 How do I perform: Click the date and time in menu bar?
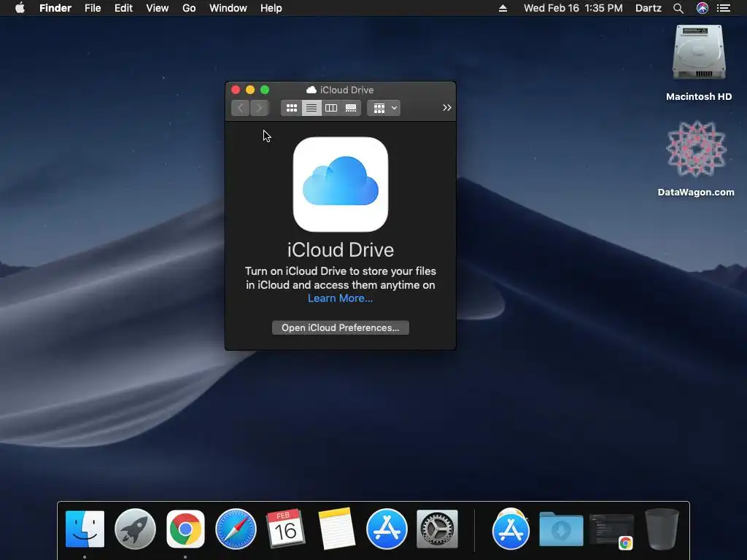tap(573, 8)
